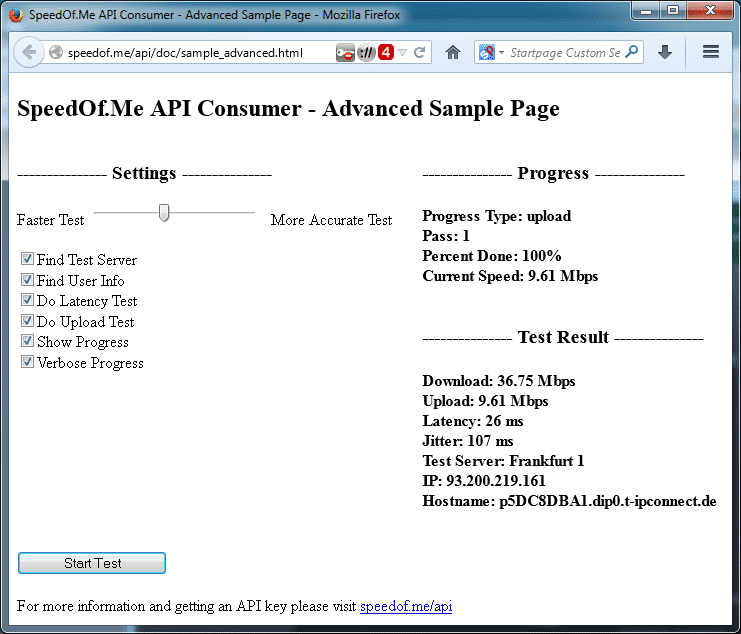The width and height of the screenshot is (741, 634).
Task: Click 'Download: 36.75 Mbps' result text
Action: (499, 381)
